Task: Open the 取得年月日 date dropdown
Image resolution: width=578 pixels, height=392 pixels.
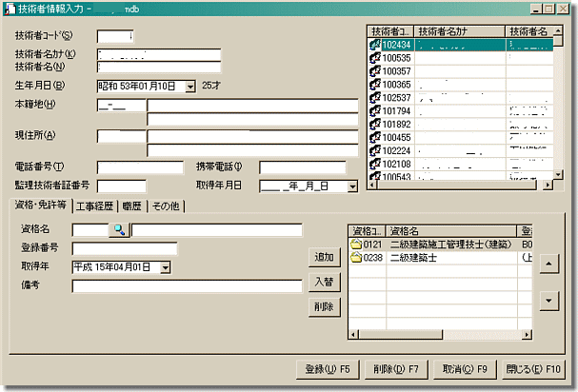Action: click(x=352, y=186)
